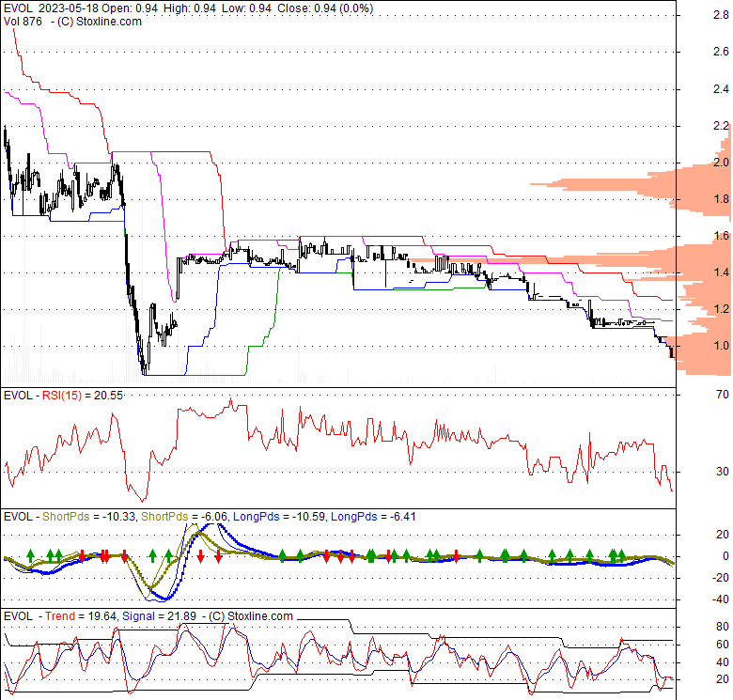Viewport: 733px width, 700px height.
Task: Click the 1.0 price axis label
Action: [721, 346]
